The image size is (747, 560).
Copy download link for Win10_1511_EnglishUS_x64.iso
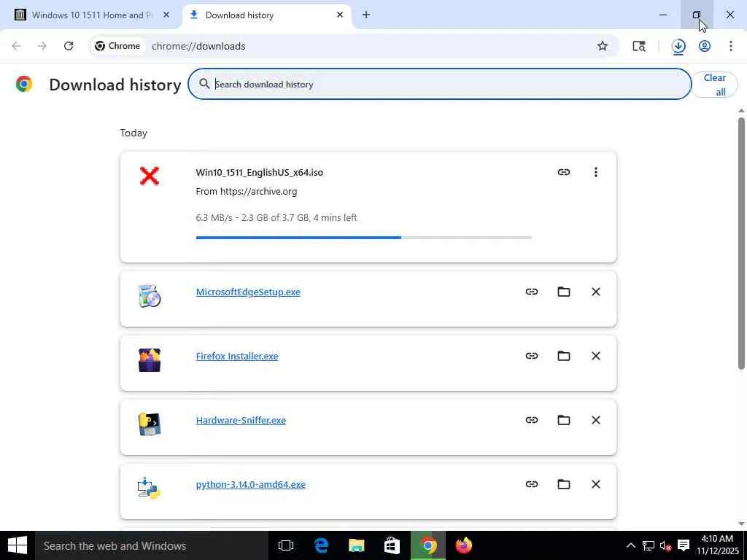[564, 172]
